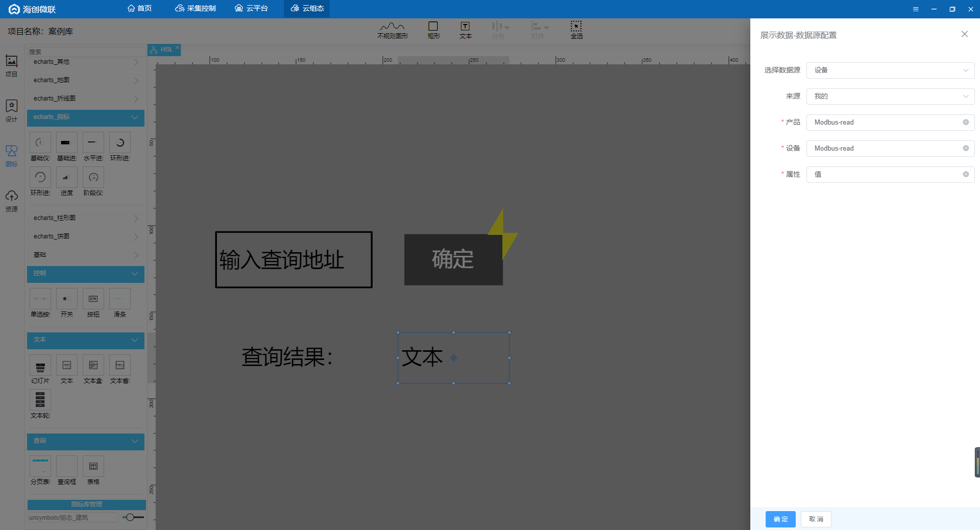
Task: Expand the echarts_折线图 category
Action: [86, 99]
